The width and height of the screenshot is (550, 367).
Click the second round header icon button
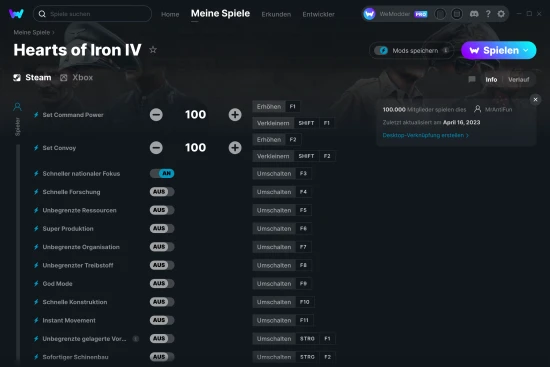[x=456, y=14]
